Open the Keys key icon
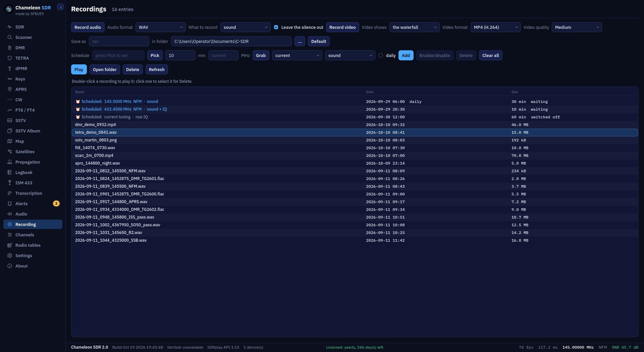The height and width of the screenshot is (352, 644). tap(10, 79)
